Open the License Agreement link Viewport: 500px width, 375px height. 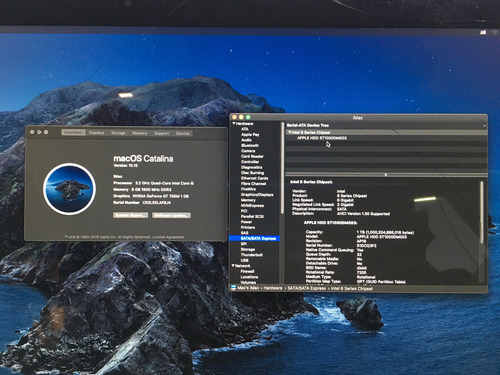pos(168,237)
